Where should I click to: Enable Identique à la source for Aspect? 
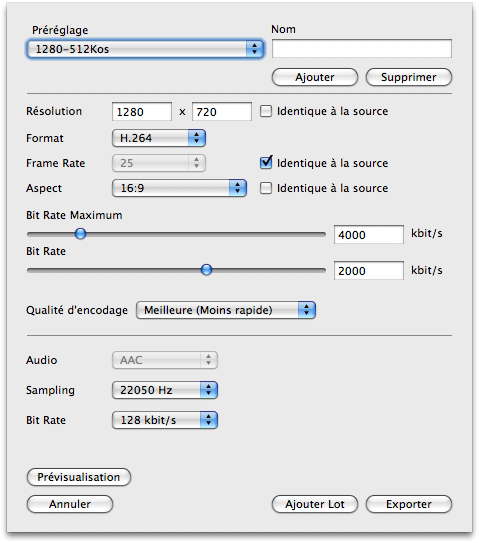pos(266,188)
